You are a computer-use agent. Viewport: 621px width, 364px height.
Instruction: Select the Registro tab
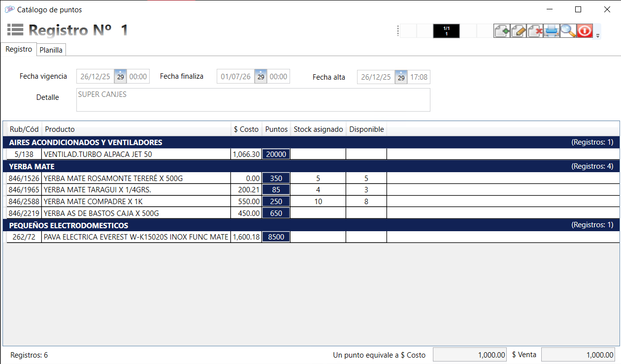coord(19,49)
